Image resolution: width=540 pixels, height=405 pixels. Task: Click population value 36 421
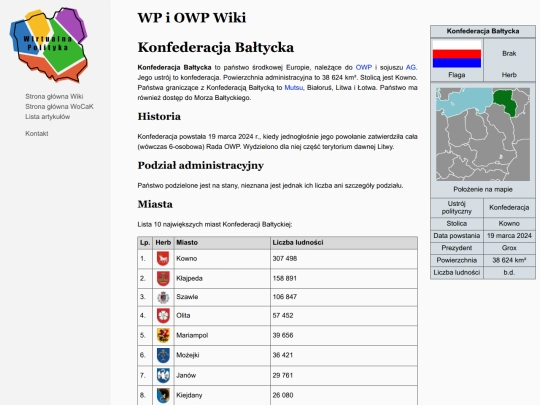click(283, 355)
